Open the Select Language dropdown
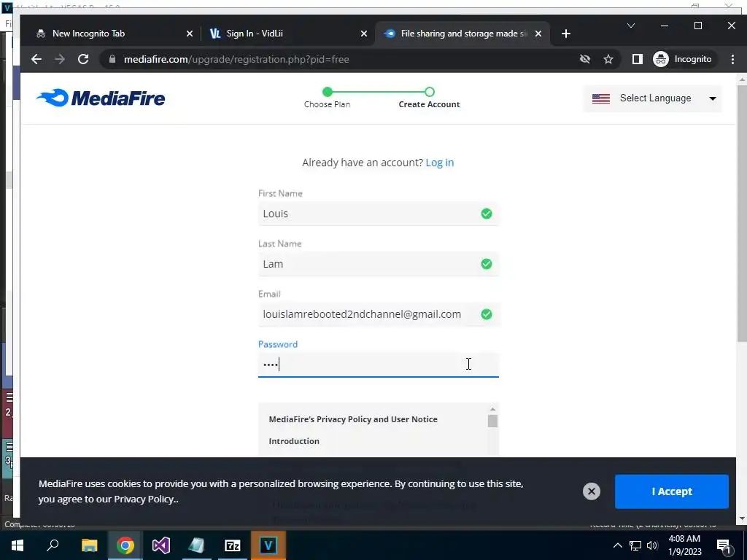Viewport: 747px width, 560px height. [x=653, y=98]
